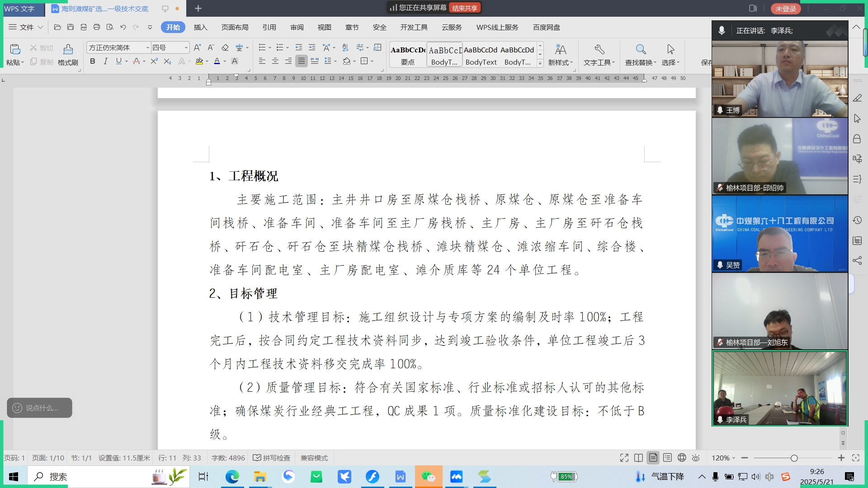Toggle justify paragraph alignment

point(302,61)
